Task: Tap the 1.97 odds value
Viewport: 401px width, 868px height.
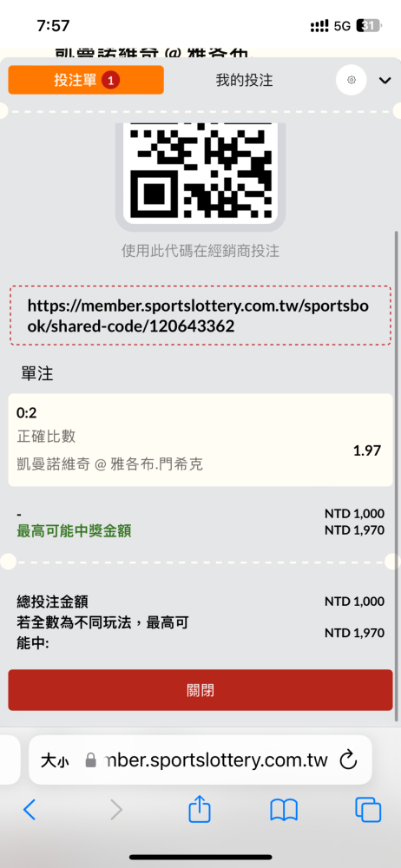Action: point(367,450)
